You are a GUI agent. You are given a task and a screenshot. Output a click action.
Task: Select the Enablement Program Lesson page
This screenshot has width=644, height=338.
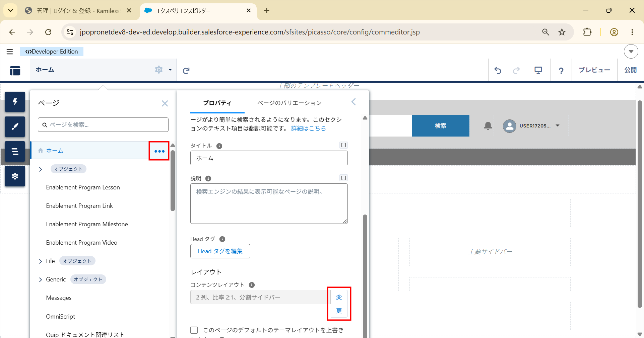tap(83, 188)
